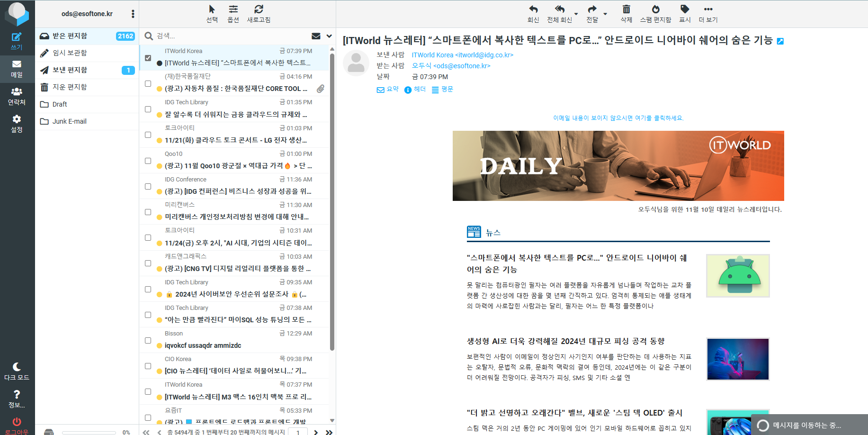Screen dimensions: 868x435
Task: Click the message list scrollbar
Action: click(x=332, y=201)
